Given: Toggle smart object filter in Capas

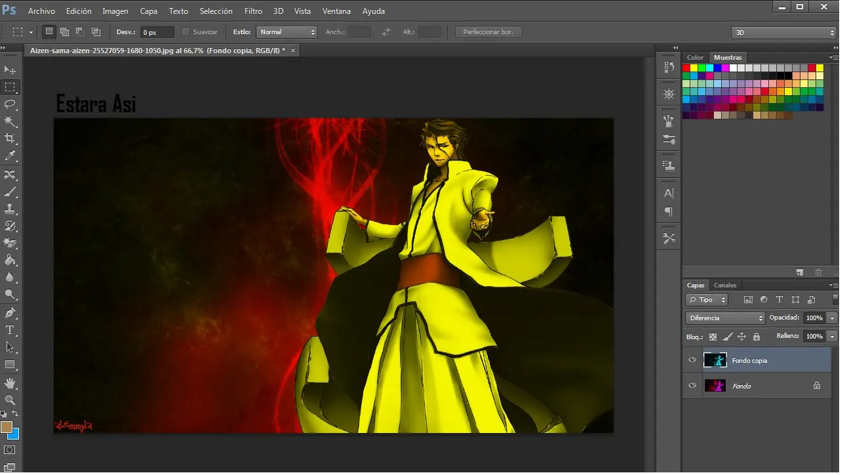Looking at the screenshot, I should (x=812, y=300).
